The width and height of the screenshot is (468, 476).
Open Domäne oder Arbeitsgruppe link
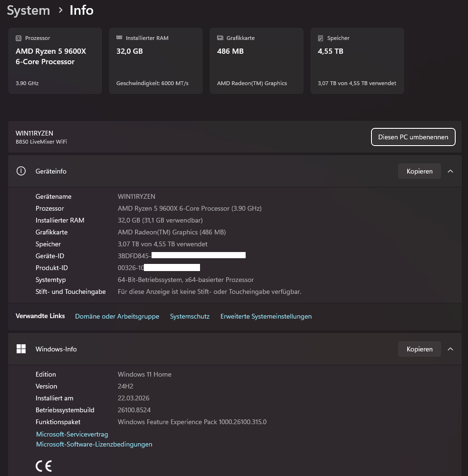[x=117, y=316]
